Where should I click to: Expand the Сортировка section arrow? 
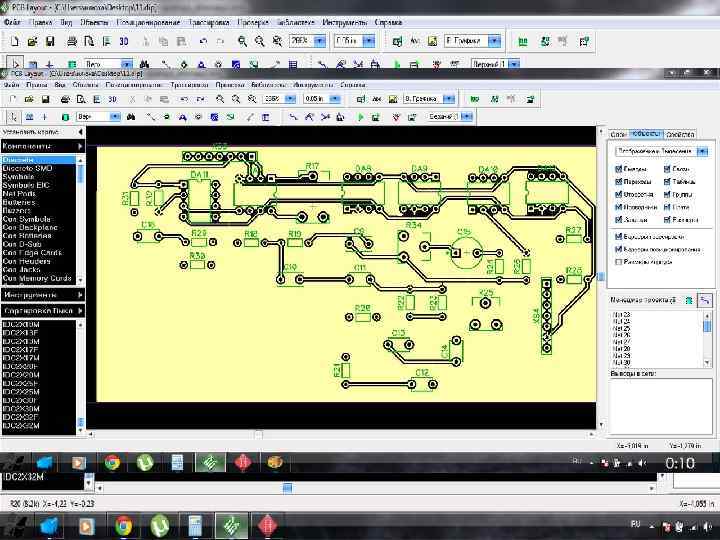coord(80,311)
